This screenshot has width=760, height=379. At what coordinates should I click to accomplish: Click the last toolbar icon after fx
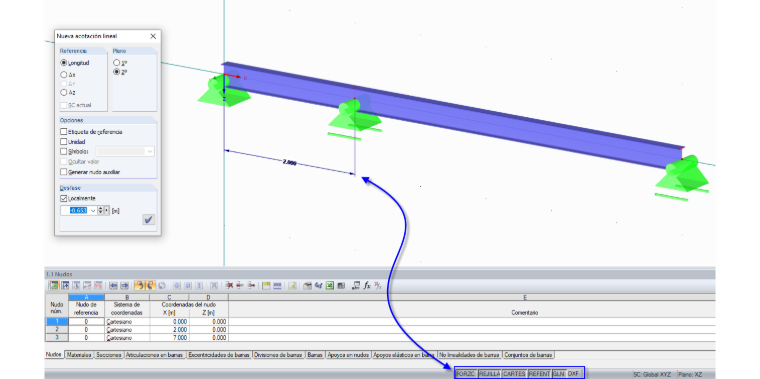(378, 285)
